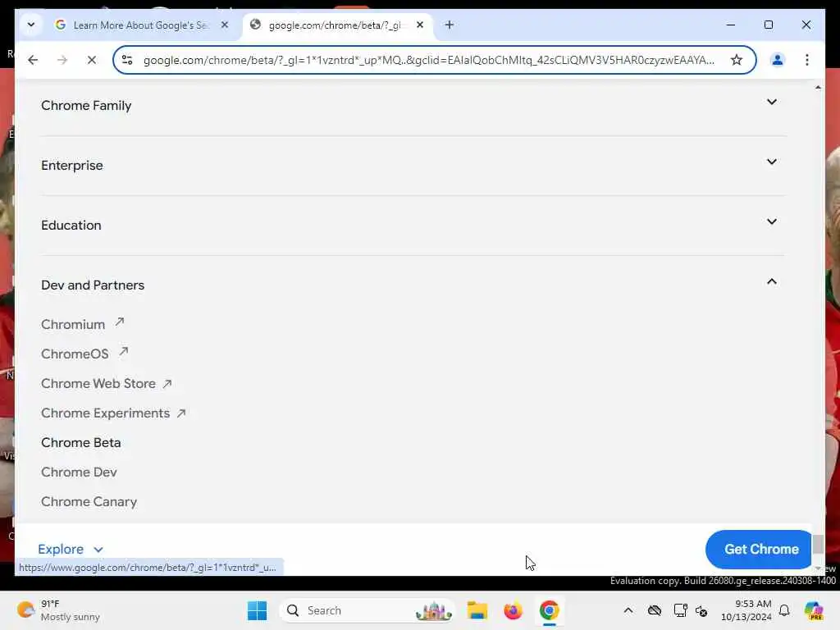This screenshot has width=840, height=630.
Task: Open File Explorer from the taskbar
Action: tap(477, 610)
